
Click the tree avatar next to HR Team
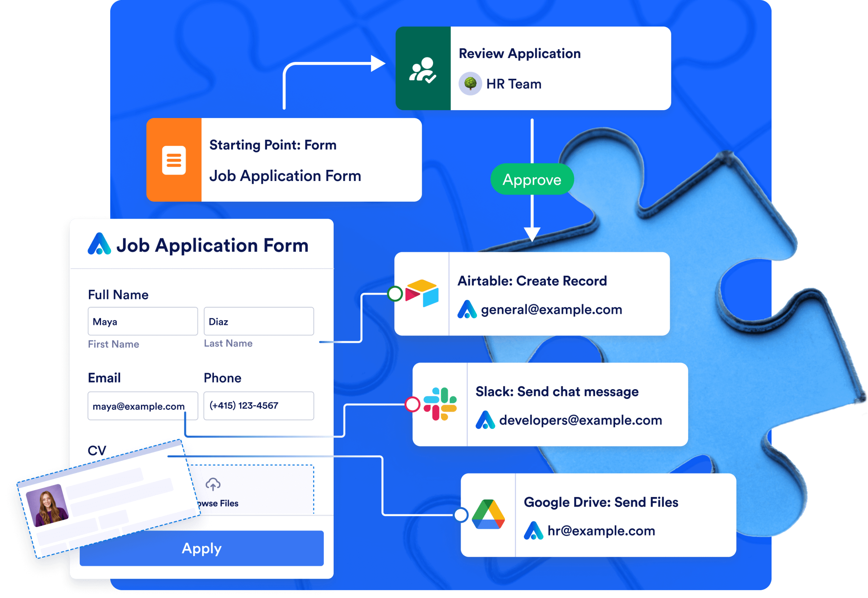(471, 83)
